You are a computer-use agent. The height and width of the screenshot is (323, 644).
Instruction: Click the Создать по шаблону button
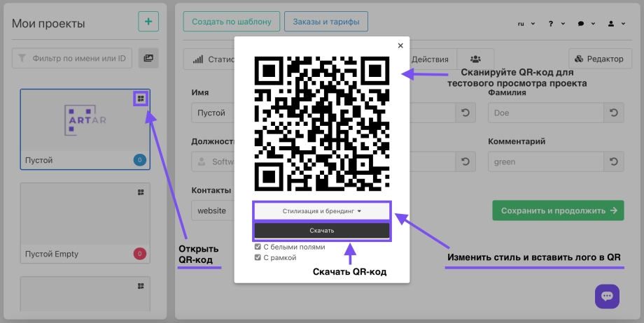(231, 22)
